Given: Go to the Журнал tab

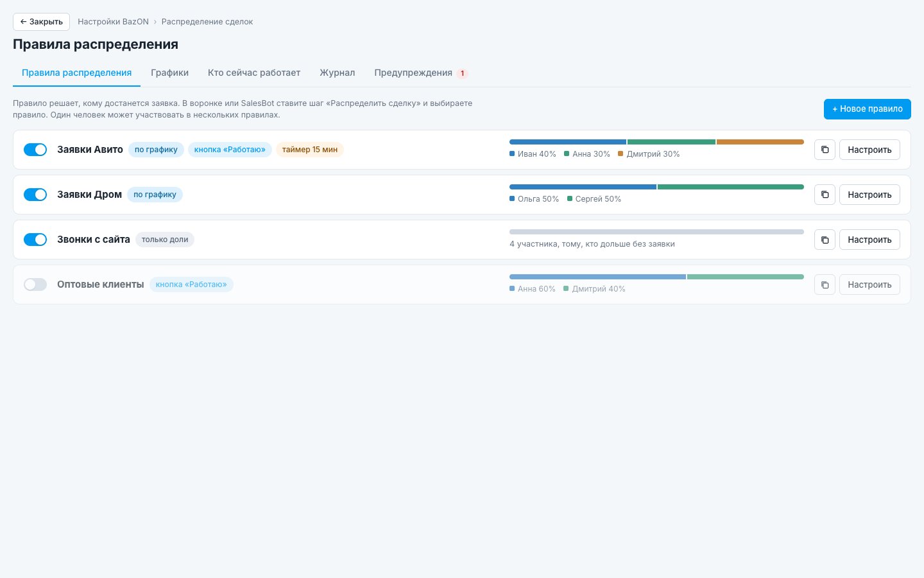Looking at the screenshot, I should point(338,73).
